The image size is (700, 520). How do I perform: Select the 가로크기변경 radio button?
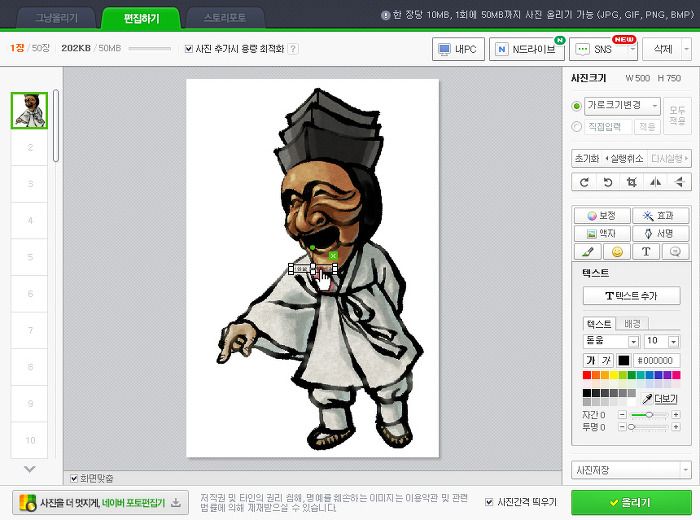tap(576, 106)
